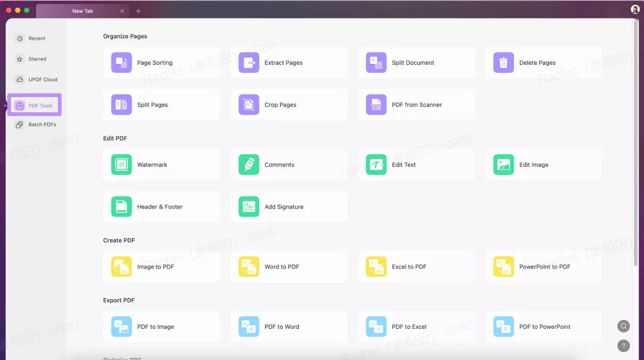This screenshot has width=644, height=360.
Task: Select the Split Document icon
Action: pyautogui.click(x=376, y=62)
